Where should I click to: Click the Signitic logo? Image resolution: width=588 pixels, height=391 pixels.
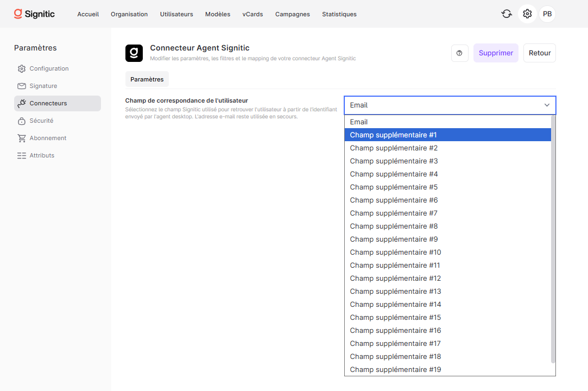point(34,14)
